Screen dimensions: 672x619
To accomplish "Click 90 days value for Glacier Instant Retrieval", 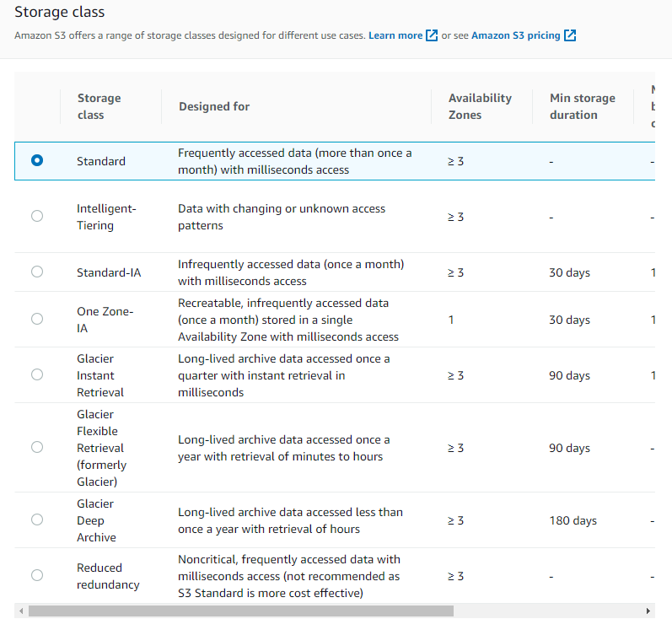I will point(570,375).
